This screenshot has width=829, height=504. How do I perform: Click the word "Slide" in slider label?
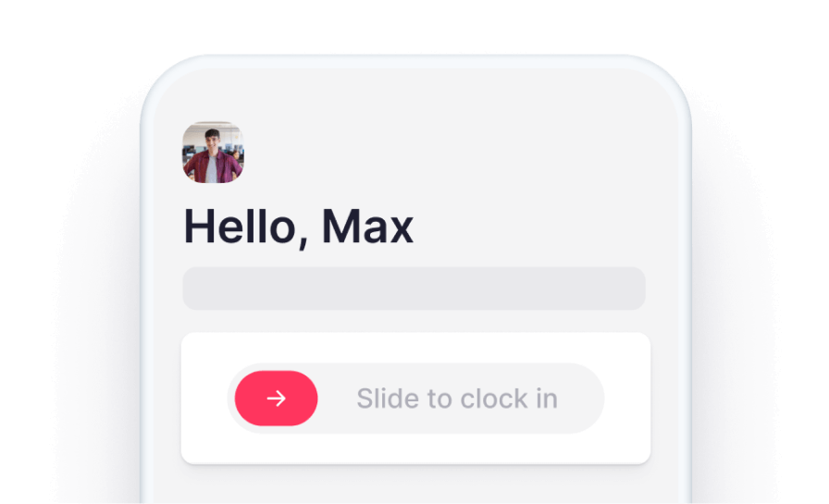click(x=390, y=399)
